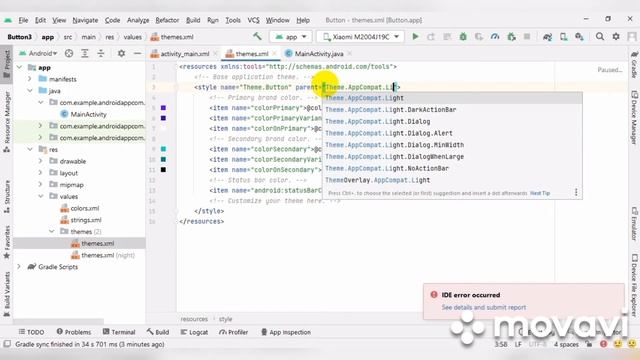Collapse the java folder

point(30,91)
